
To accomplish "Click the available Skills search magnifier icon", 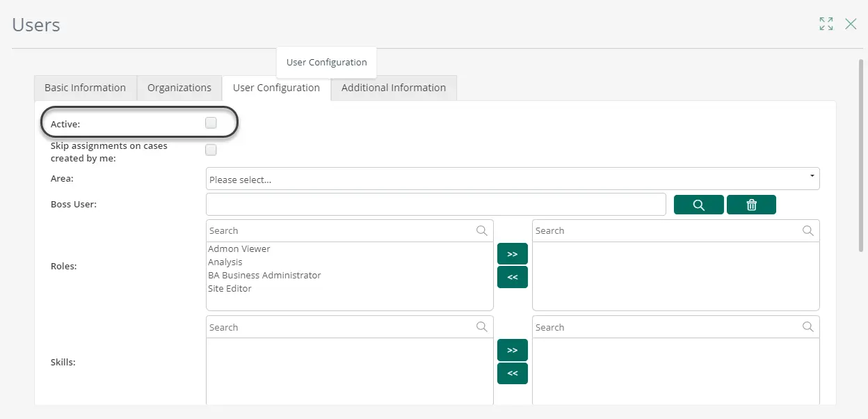I will (482, 327).
